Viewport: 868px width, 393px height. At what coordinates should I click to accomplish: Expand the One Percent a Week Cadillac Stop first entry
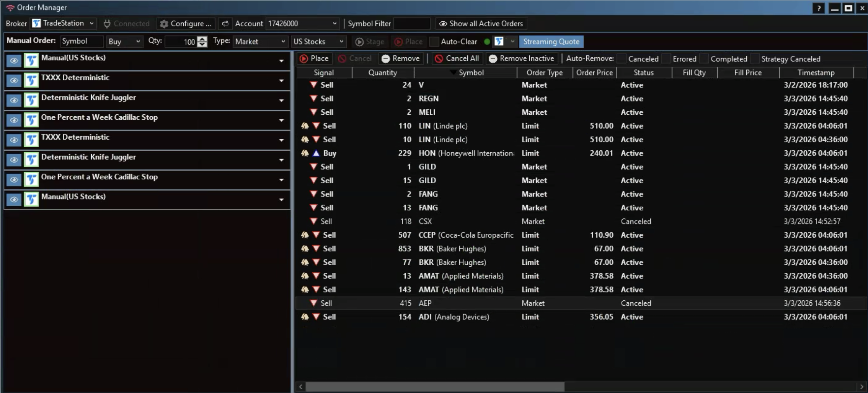pos(281,120)
